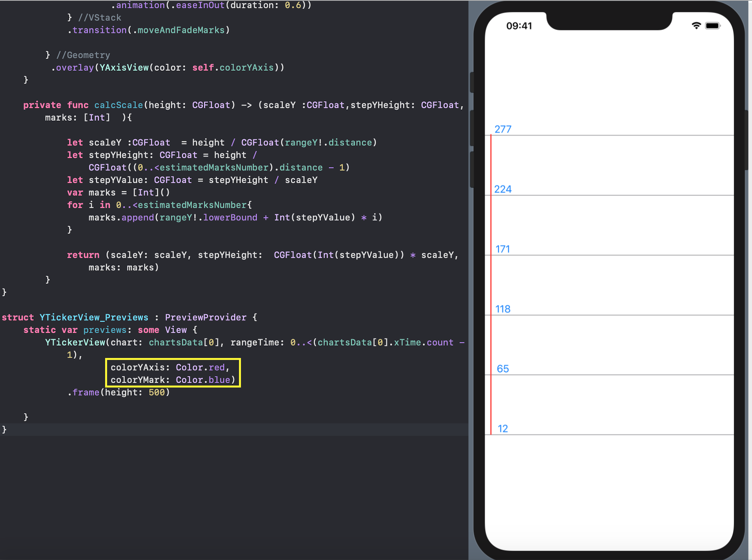Image resolution: width=752 pixels, height=560 pixels.
Task: Select the 171 Y-axis mark
Action: [503, 249]
